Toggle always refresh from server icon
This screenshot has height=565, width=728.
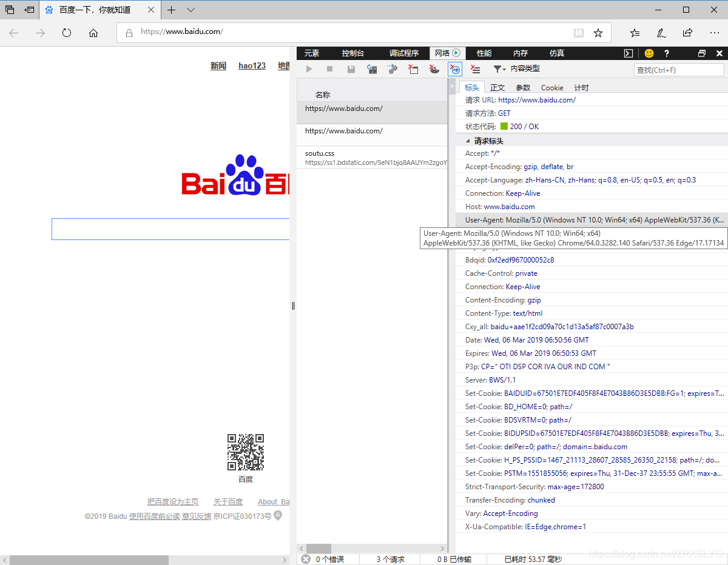372,69
